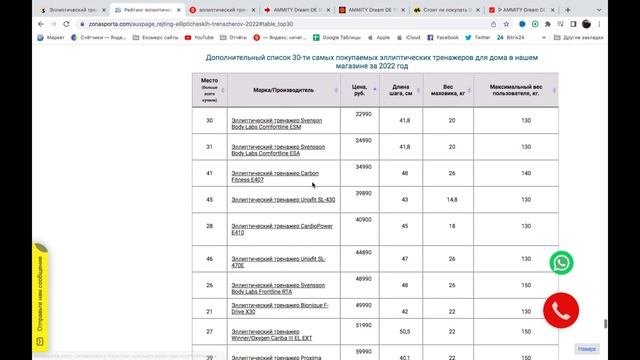
Task: Click the red phone call button
Action: coord(561,310)
